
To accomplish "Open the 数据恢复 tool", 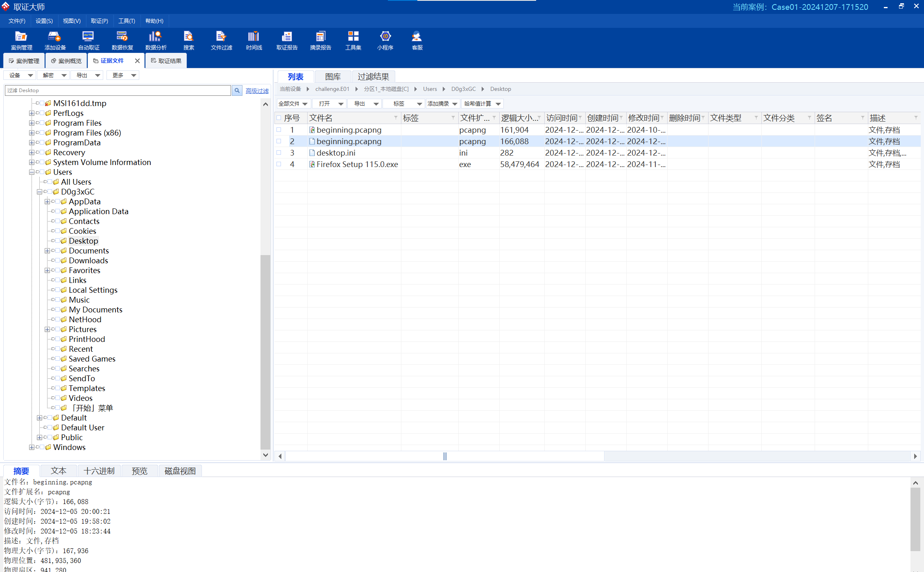I will coord(122,41).
